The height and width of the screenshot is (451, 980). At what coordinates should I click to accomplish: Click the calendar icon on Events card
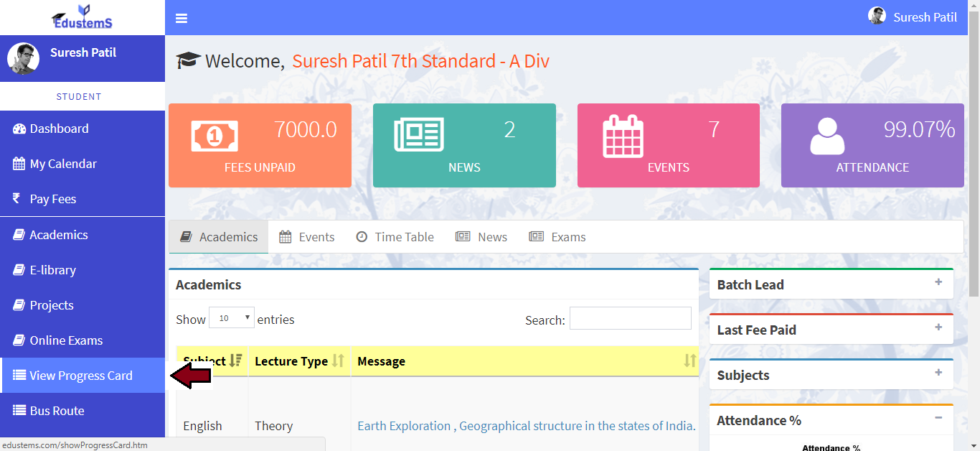tap(623, 135)
